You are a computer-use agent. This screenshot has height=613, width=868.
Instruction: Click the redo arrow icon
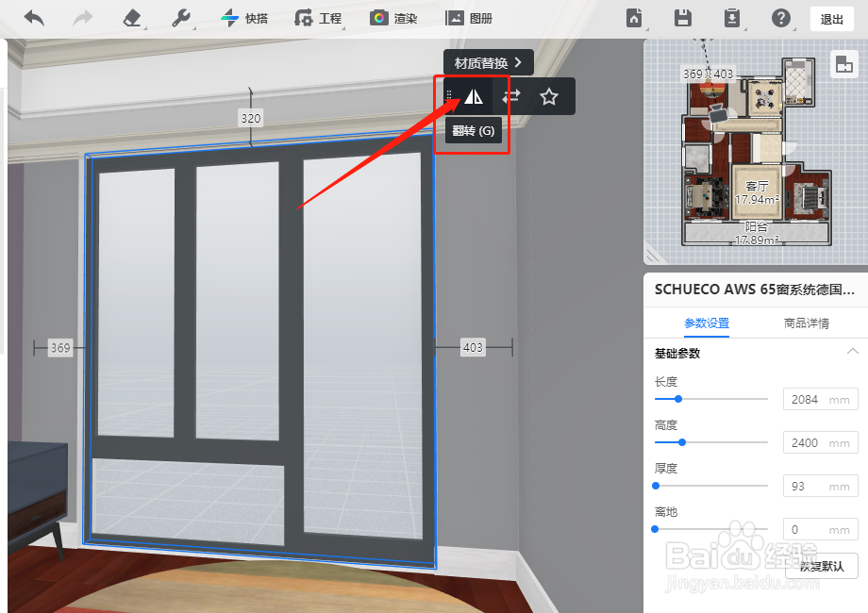point(83,18)
